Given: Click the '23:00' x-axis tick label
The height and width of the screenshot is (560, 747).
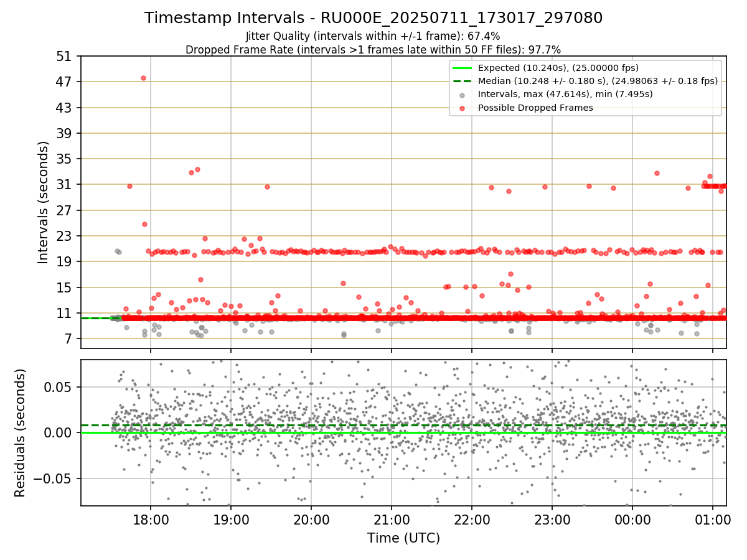Looking at the screenshot, I should point(552,519).
